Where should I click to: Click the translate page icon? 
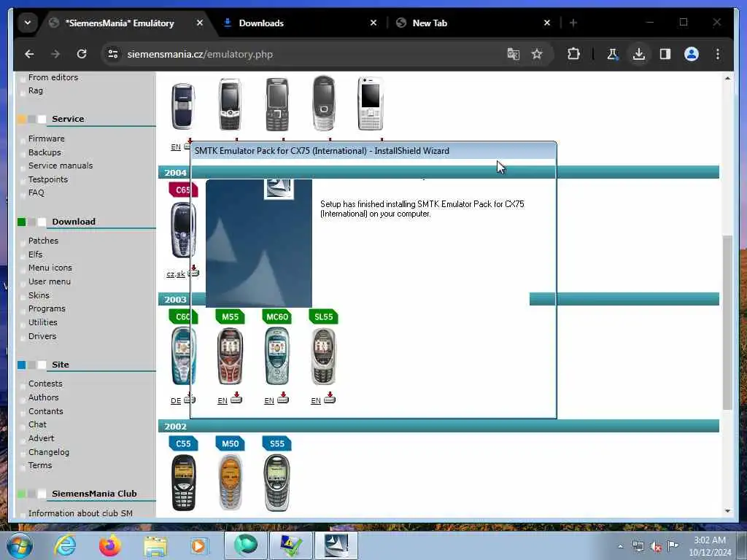513,54
